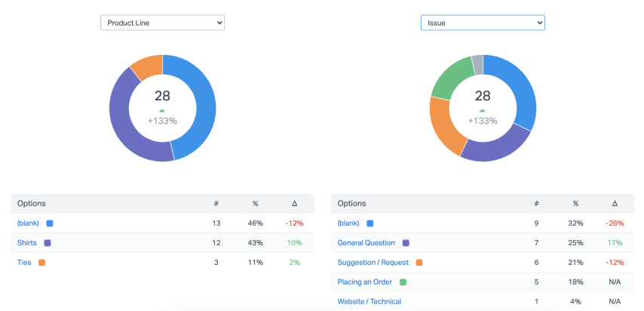
Task: Click the (blank) link in Issue table
Action: (x=348, y=223)
